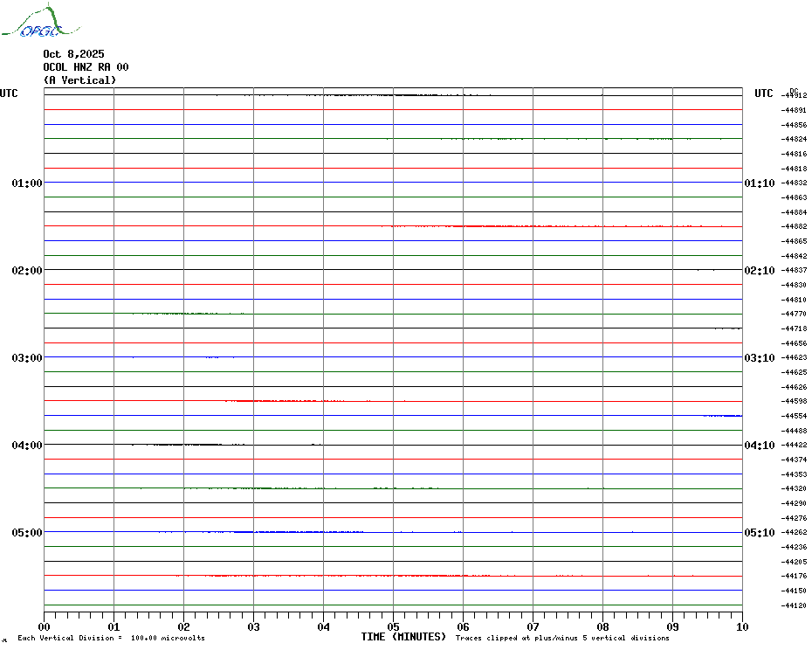This screenshot has width=812, height=650.
Task: Click the DC offset value -44120
Action: click(795, 605)
